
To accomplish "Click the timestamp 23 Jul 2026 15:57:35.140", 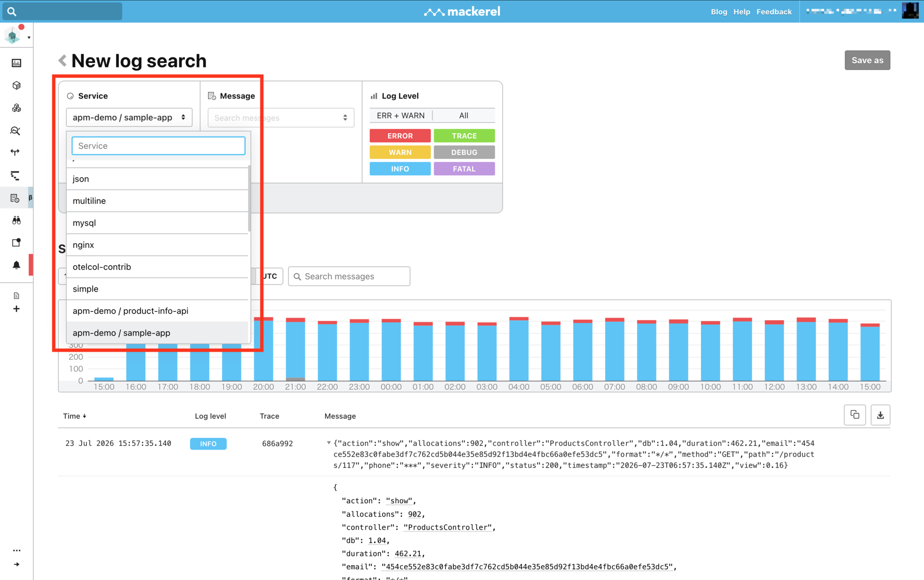I will click(x=118, y=444).
